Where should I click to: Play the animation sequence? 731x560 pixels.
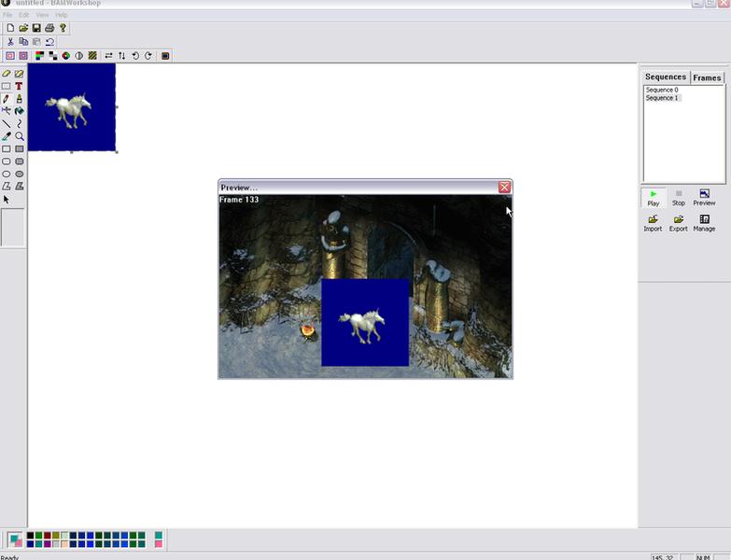(654, 198)
